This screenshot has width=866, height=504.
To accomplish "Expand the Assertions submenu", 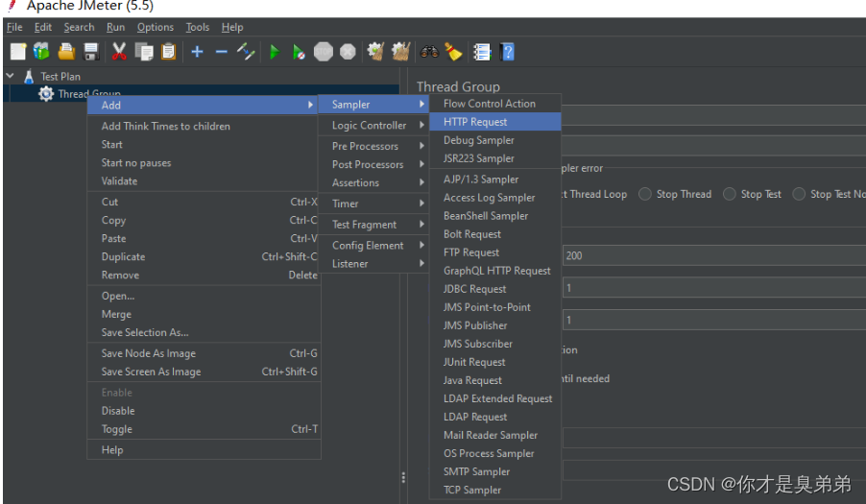I will [373, 182].
